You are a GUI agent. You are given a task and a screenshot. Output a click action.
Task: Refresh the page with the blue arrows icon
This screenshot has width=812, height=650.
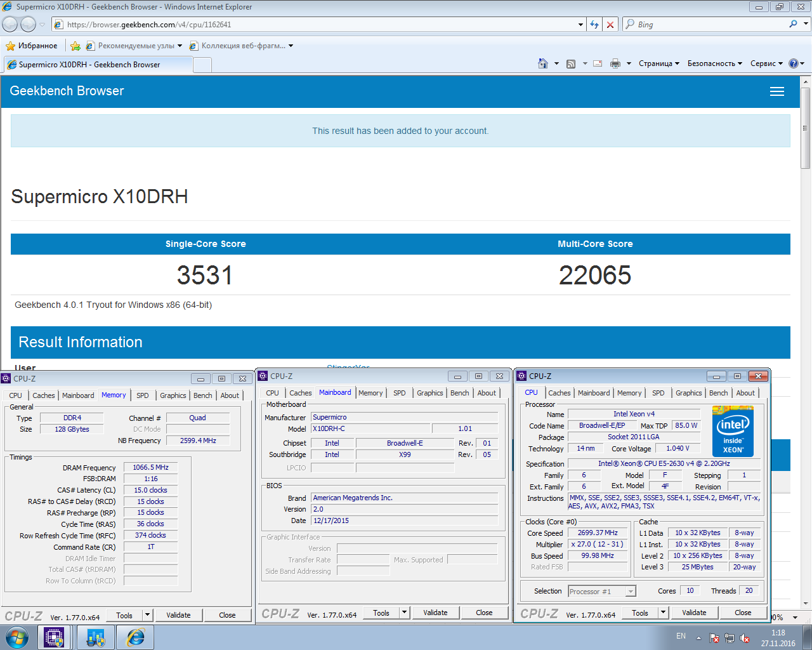[594, 24]
